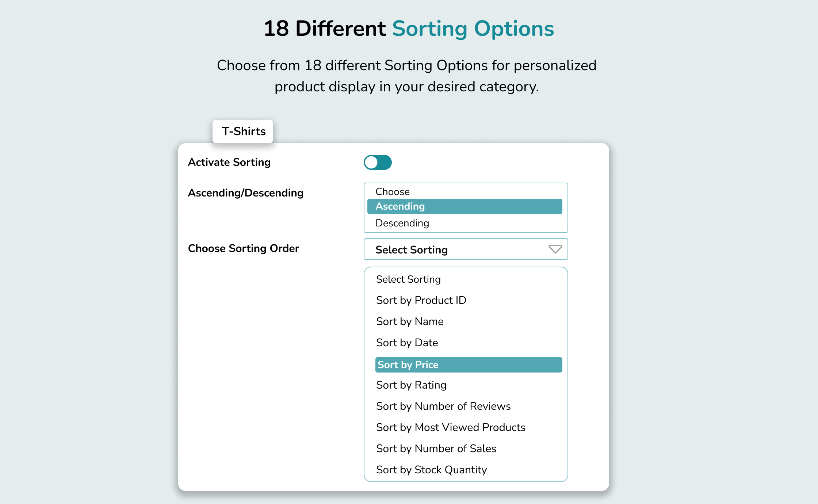Click the toggle switch knob
The image size is (818, 504).
(x=372, y=163)
